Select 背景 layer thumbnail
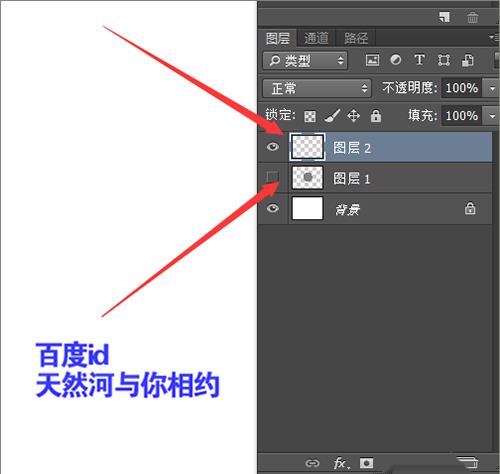 pyautogui.click(x=307, y=208)
